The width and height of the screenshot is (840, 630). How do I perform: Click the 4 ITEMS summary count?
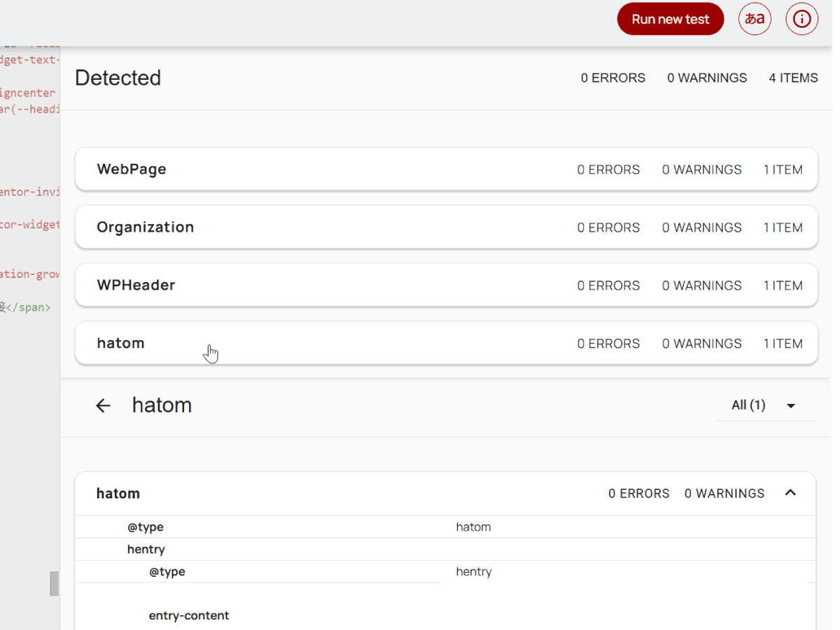[x=793, y=78]
